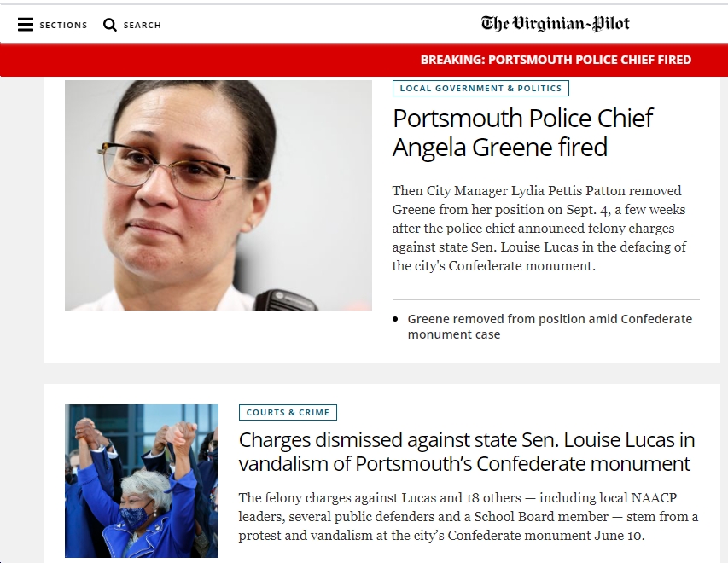Click the bullet before the Greene removed link
This screenshot has height=563, width=728.
coord(395,319)
